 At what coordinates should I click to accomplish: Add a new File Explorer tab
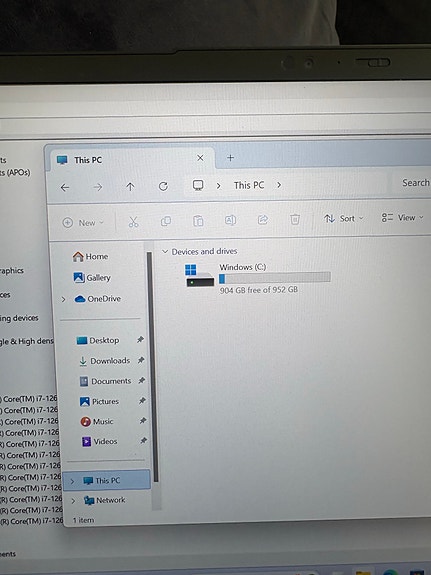pyautogui.click(x=230, y=158)
